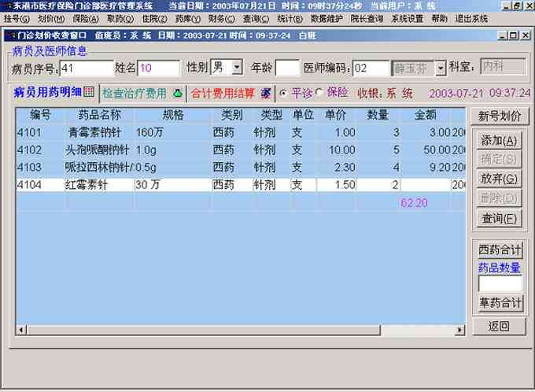
Task: Open the physician name dropdown arrow
Action: (441, 68)
